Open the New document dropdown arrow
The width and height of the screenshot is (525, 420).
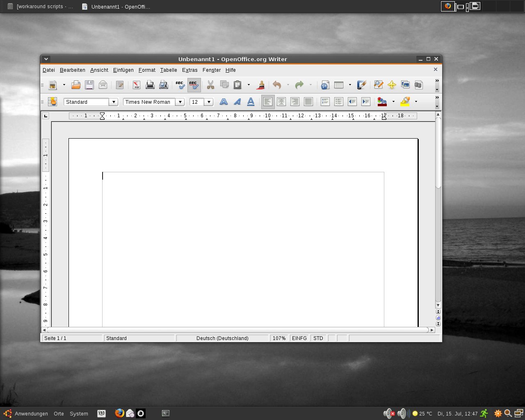(64, 85)
